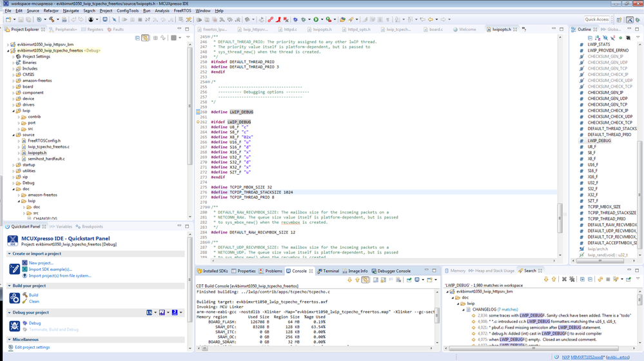The image size is (644, 361).
Task: Expand the amazon-freertos folder
Action: click(x=14, y=81)
